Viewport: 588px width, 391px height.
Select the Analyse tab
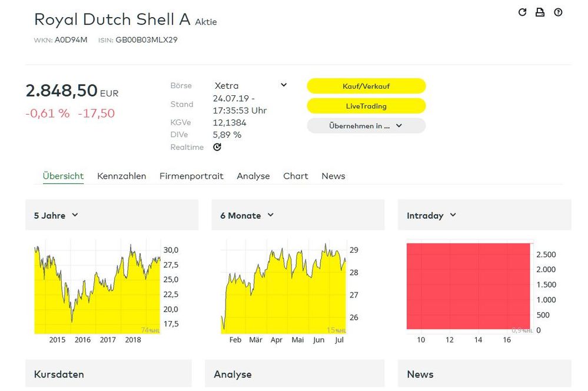point(253,176)
